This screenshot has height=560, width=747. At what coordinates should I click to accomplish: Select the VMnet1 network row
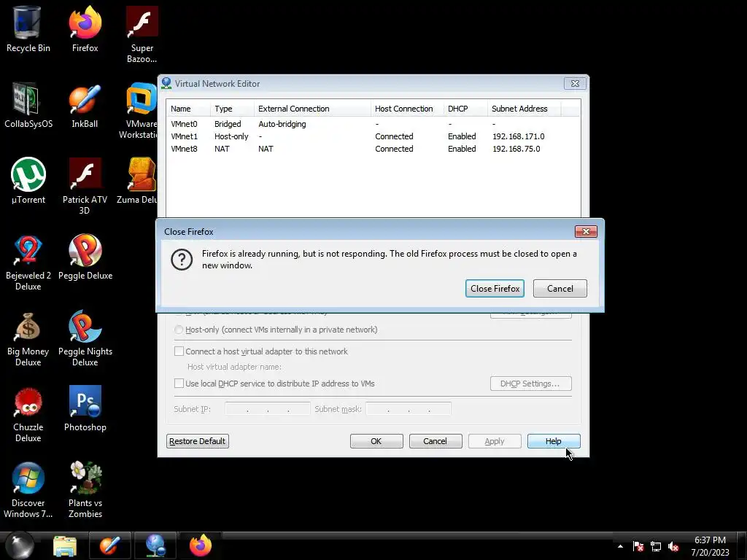click(x=373, y=136)
